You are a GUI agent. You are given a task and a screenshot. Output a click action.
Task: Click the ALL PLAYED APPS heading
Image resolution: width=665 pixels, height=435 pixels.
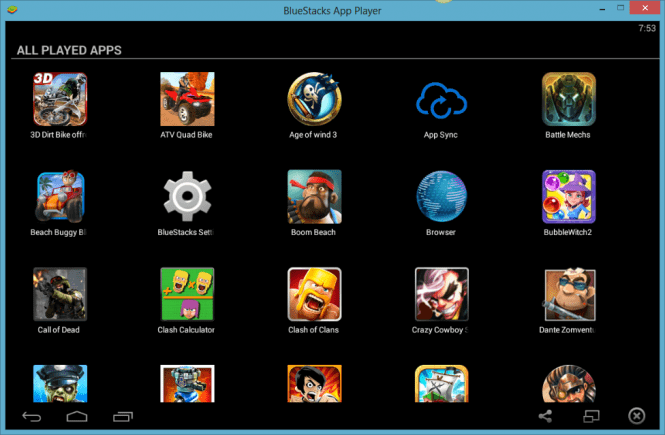pos(69,50)
